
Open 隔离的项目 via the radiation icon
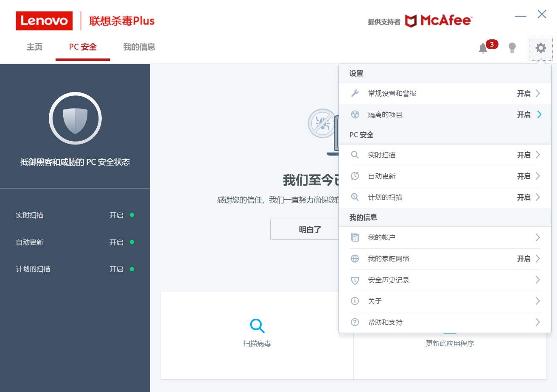click(355, 114)
